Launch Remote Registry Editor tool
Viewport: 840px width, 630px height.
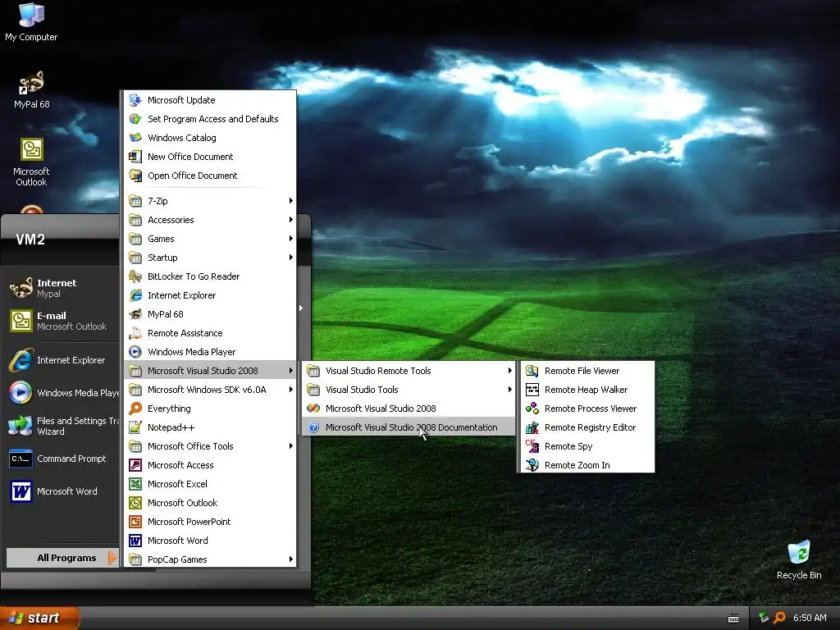[586, 427]
